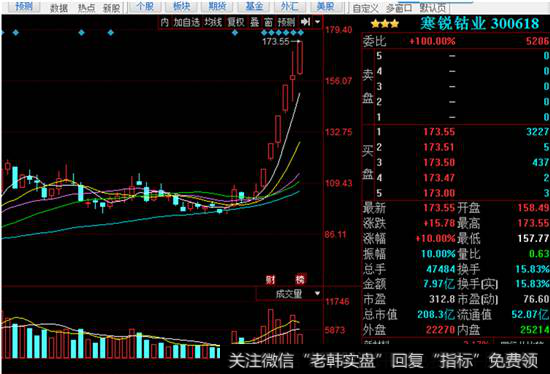Click the 5873 volume axis label
Screen dimensions: 550x374
pyautogui.click(x=335, y=330)
